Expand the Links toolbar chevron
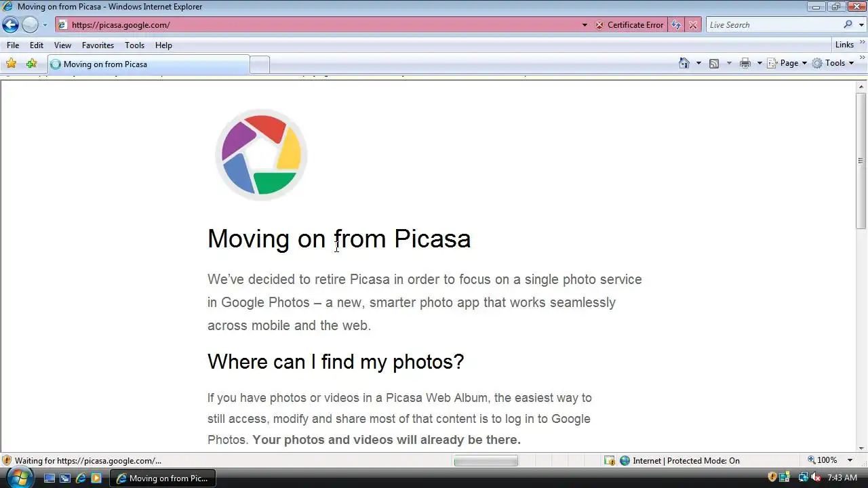The height and width of the screenshot is (488, 868). pyautogui.click(x=863, y=43)
